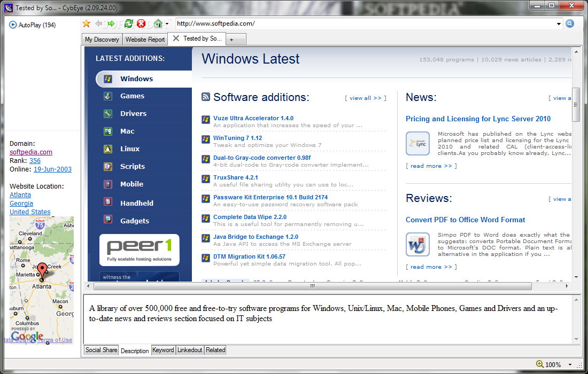Click view all software additions link
Image resolution: width=588 pixels, height=374 pixels.
tap(366, 98)
